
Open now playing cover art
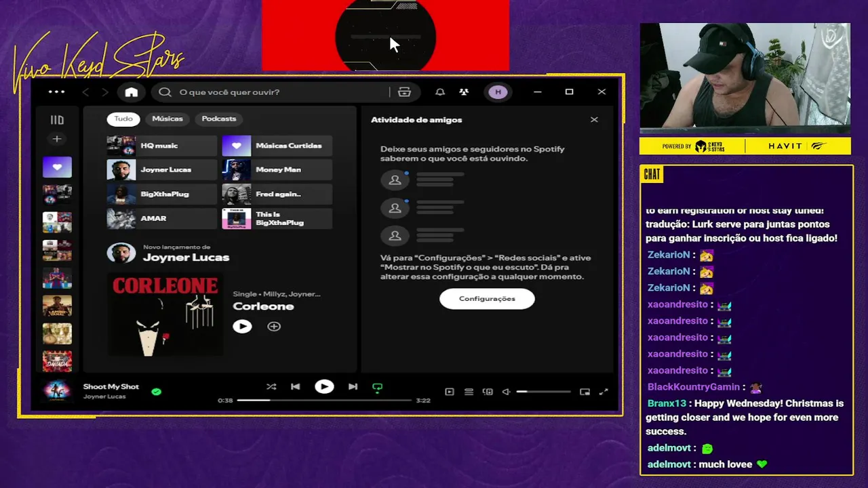tap(57, 391)
